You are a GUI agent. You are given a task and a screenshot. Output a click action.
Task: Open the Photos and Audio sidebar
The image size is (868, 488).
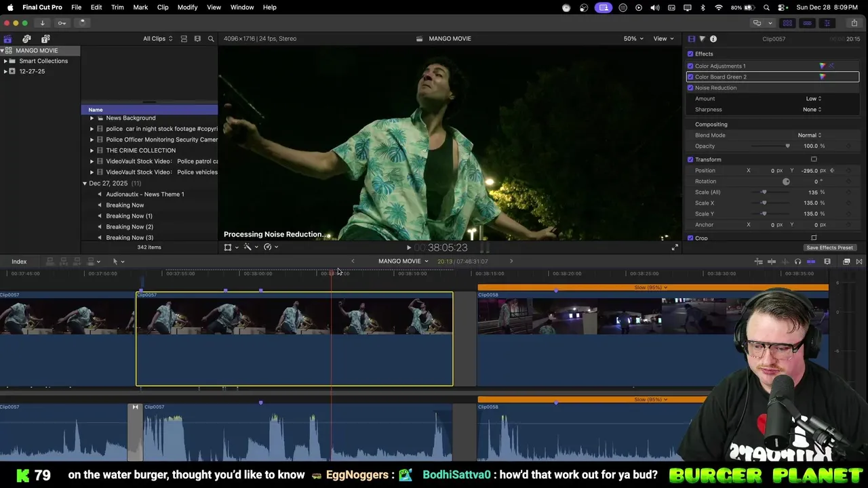click(26, 39)
